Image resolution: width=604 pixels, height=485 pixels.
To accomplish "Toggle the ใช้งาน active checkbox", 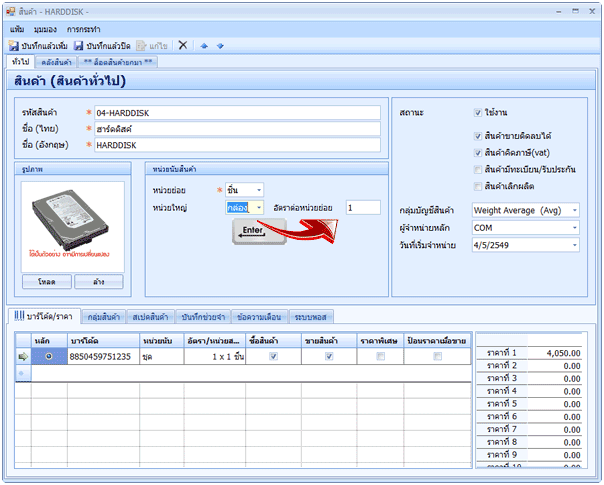I will [x=478, y=113].
